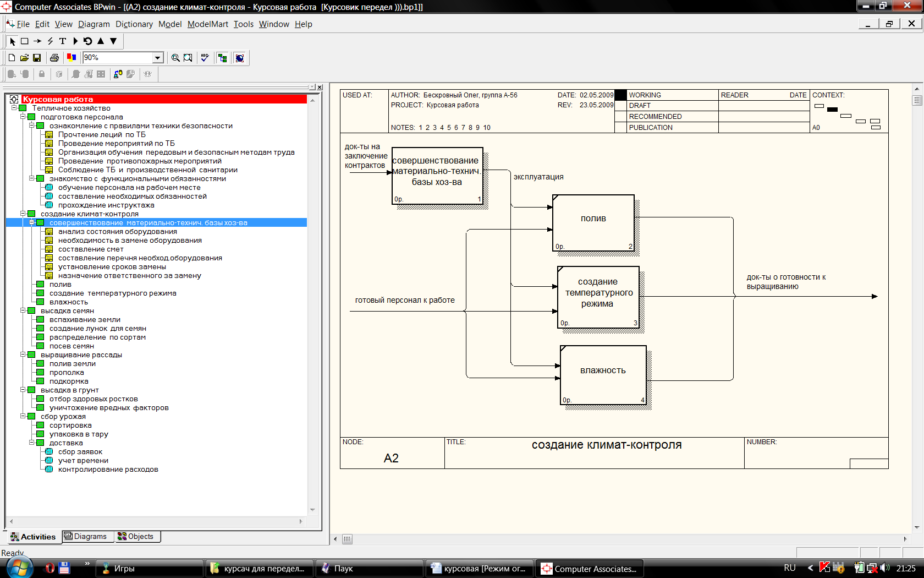Collapse the 'высадка семян' tree node
924x578 pixels.
click(x=23, y=310)
